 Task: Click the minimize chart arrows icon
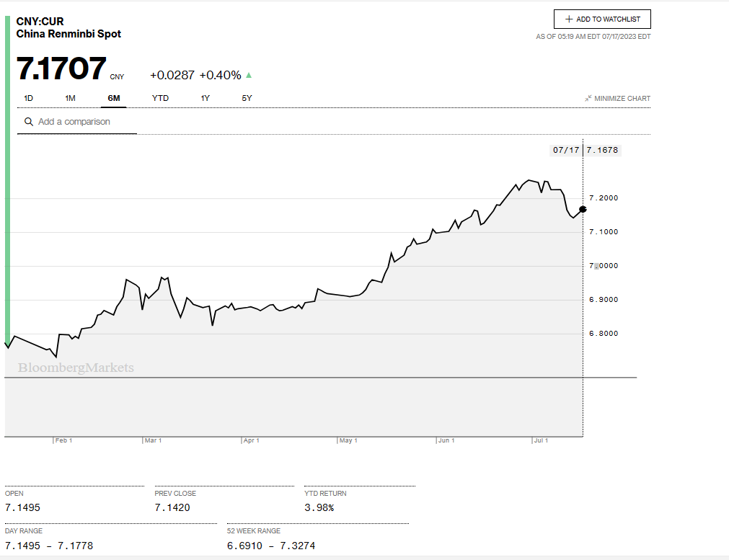[588, 98]
